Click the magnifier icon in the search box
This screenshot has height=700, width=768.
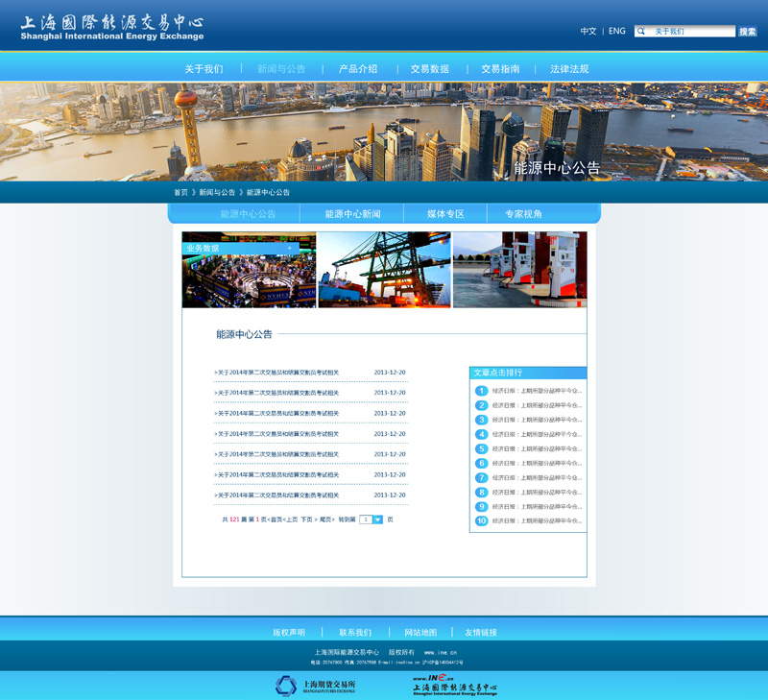pyautogui.click(x=640, y=32)
